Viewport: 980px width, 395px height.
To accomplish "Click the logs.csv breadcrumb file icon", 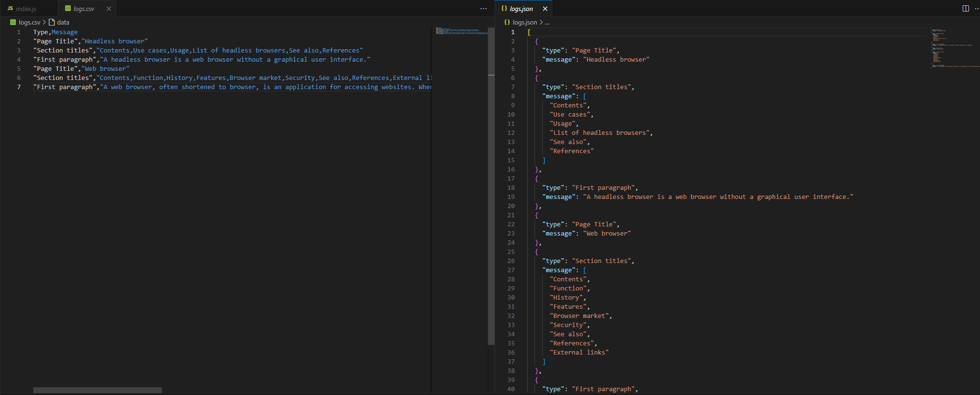I will 13,22.
